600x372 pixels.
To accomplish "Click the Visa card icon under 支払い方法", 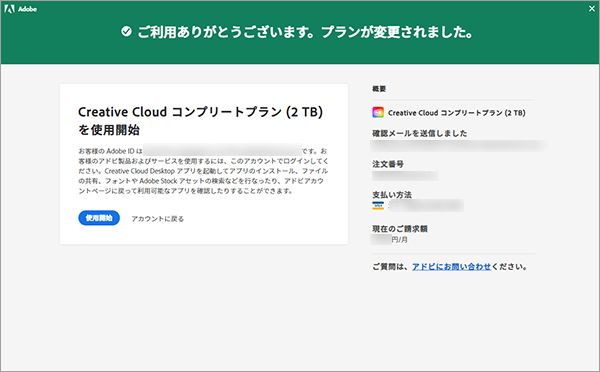I will pyautogui.click(x=378, y=206).
